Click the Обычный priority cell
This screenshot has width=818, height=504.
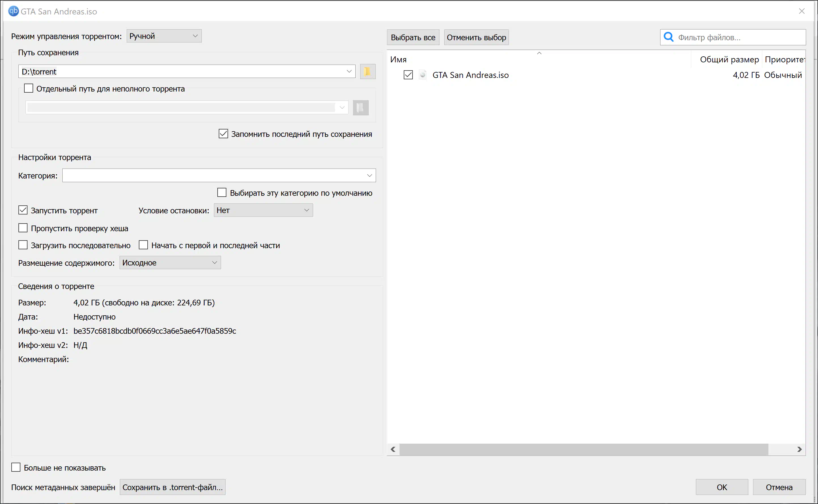point(783,75)
